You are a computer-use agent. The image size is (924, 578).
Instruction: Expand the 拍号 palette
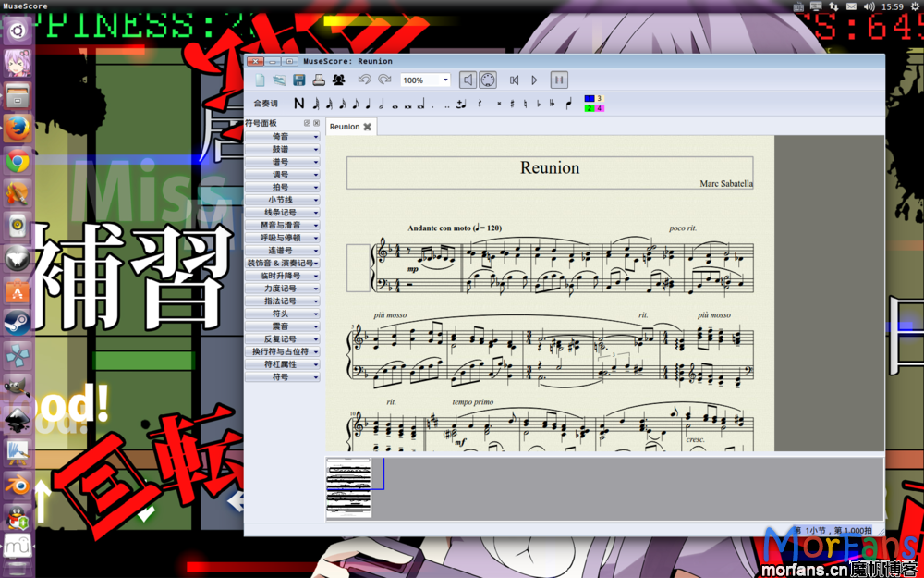click(283, 188)
